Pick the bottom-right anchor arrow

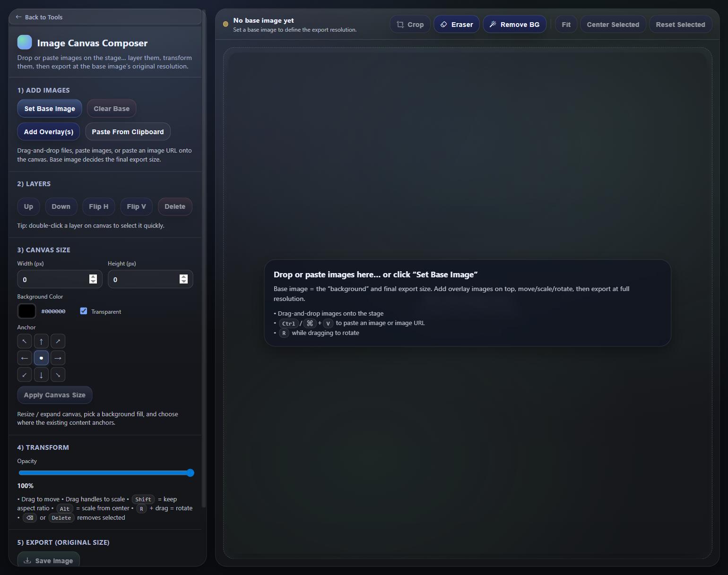pos(58,375)
